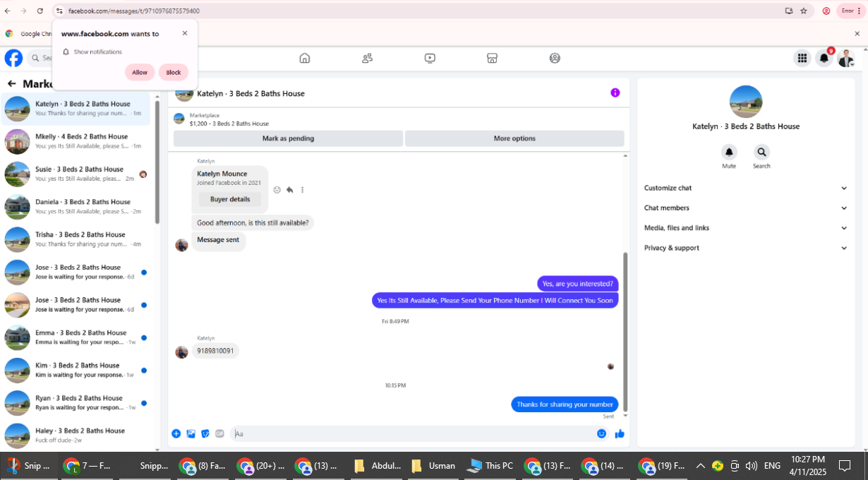Open the Marketplace icon in top bar

[x=493, y=58]
